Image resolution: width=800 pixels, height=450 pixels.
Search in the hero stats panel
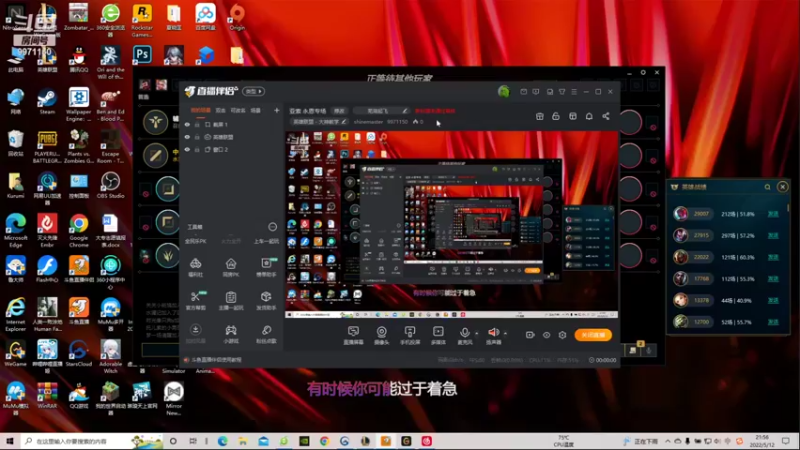[x=767, y=187]
